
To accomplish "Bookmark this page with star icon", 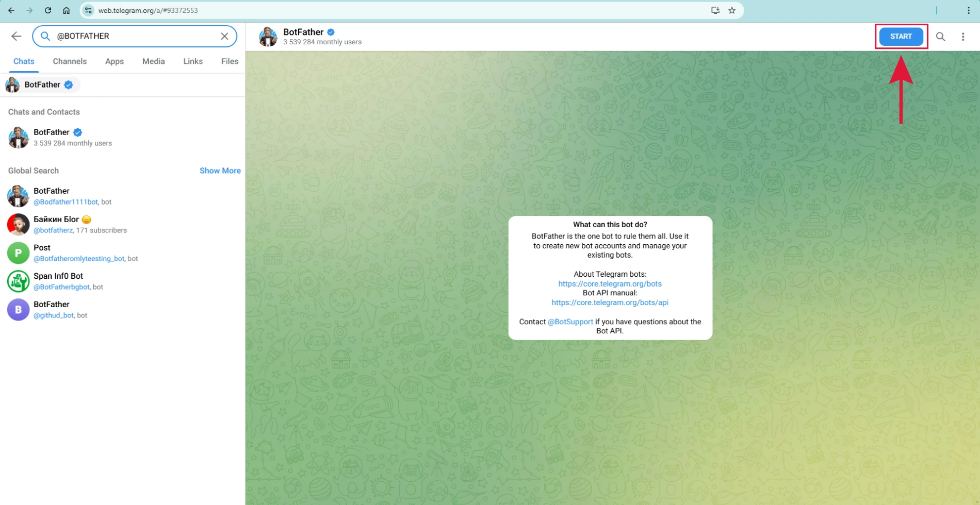I will pos(731,10).
